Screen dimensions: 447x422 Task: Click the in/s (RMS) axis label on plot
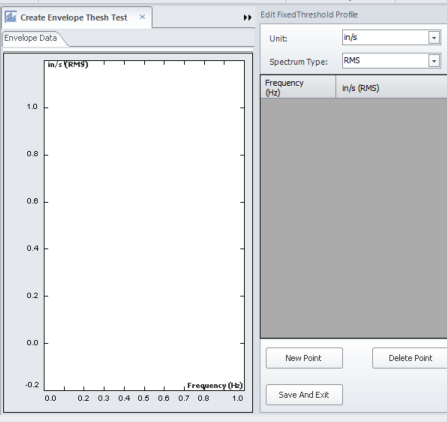point(68,64)
